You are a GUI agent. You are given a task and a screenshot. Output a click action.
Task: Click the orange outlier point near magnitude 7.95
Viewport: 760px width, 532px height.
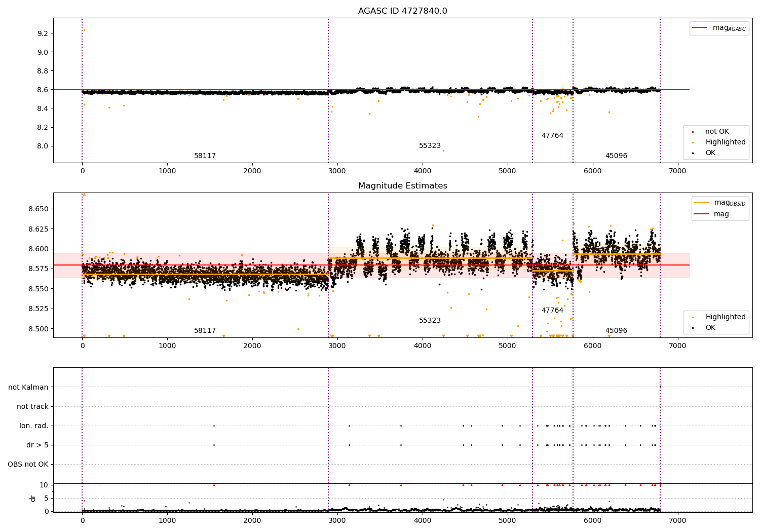point(443,150)
